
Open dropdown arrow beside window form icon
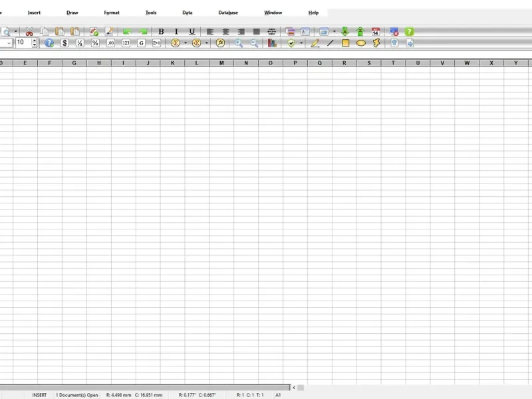coord(334,31)
